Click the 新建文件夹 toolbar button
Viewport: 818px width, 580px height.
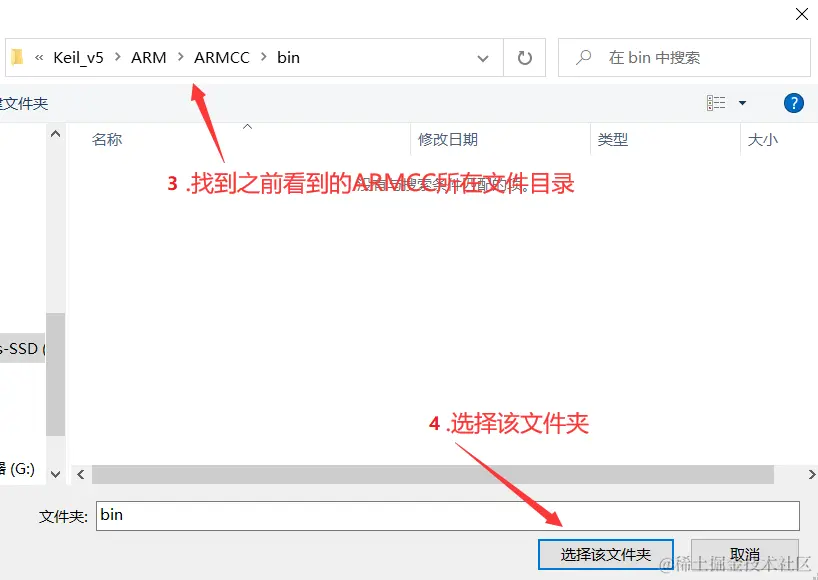coord(24,103)
